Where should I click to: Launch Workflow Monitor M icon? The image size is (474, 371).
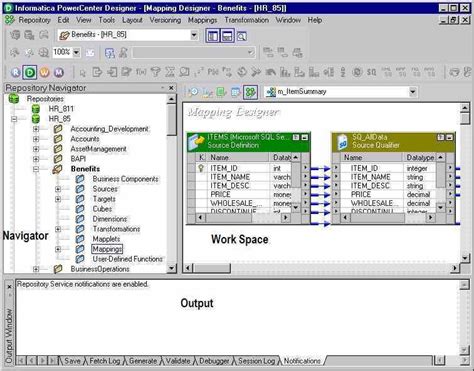[x=59, y=72]
